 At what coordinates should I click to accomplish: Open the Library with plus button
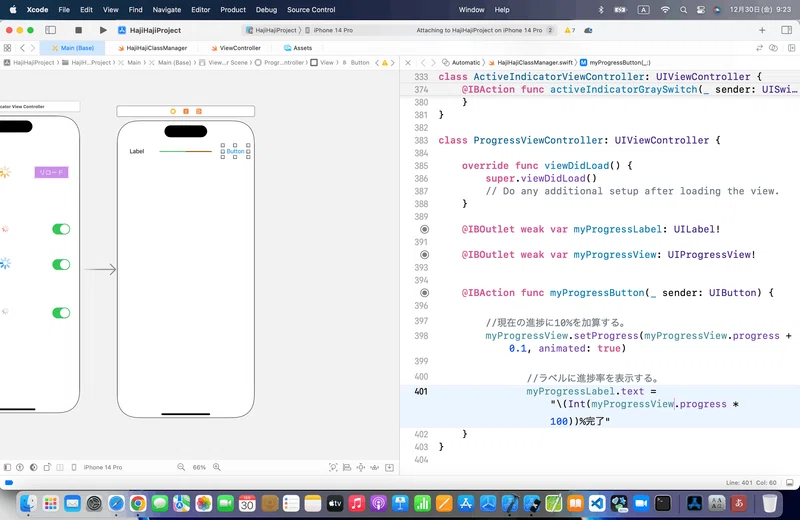(x=762, y=30)
